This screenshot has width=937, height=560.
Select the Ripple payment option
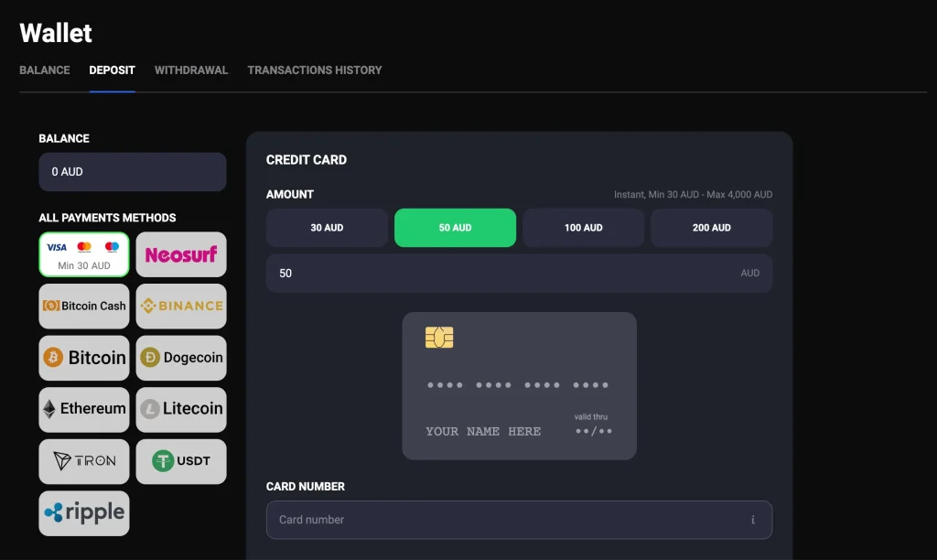pos(84,513)
